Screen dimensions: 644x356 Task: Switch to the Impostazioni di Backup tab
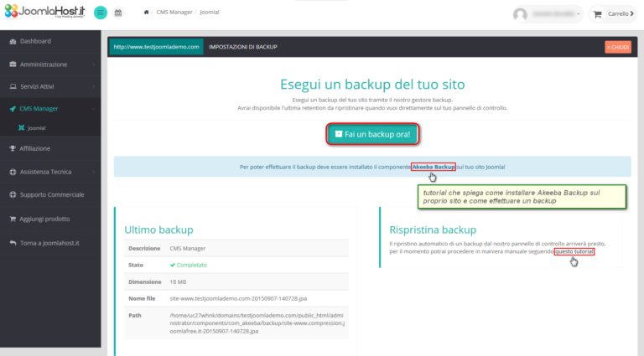click(x=242, y=47)
